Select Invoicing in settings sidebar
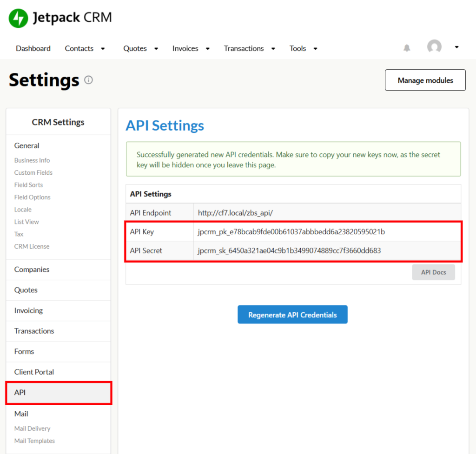 pos(58,310)
